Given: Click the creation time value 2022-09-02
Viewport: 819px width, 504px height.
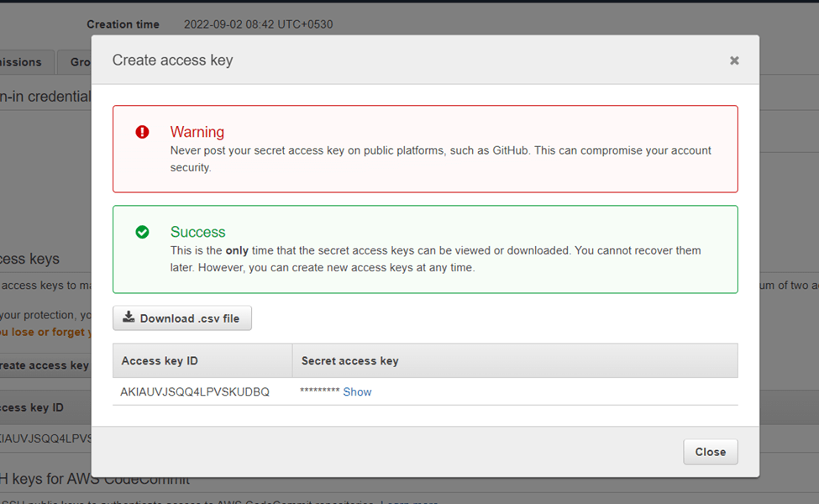Looking at the screenshot, I should point(258,24).
